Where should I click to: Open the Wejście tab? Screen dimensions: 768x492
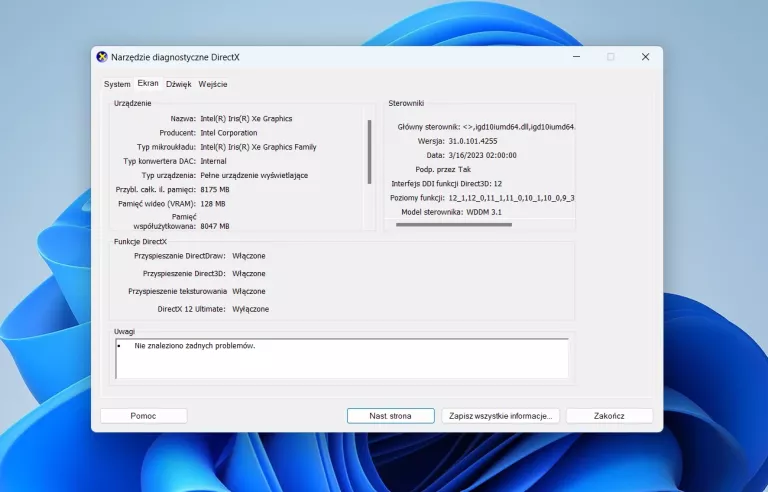[x=213, y=84]
